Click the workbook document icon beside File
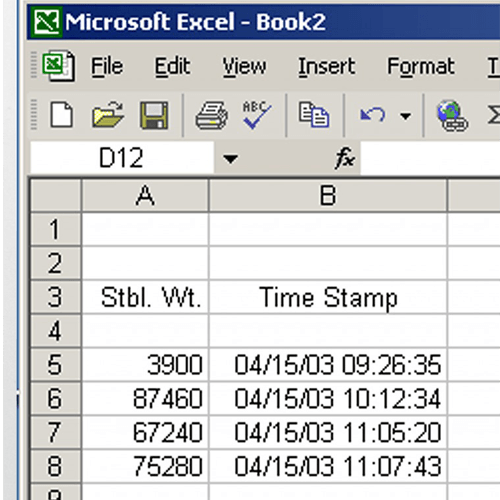The image size is (500, 500). click(x=59, y=66)
